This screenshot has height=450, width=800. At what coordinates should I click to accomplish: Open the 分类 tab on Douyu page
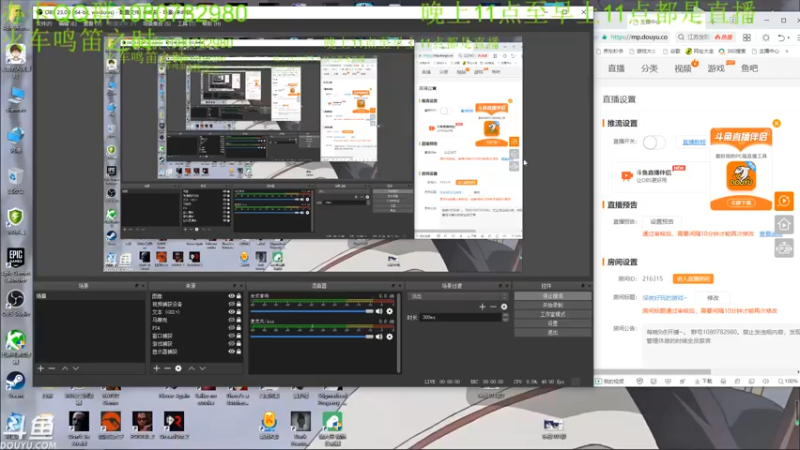(649, 68)
